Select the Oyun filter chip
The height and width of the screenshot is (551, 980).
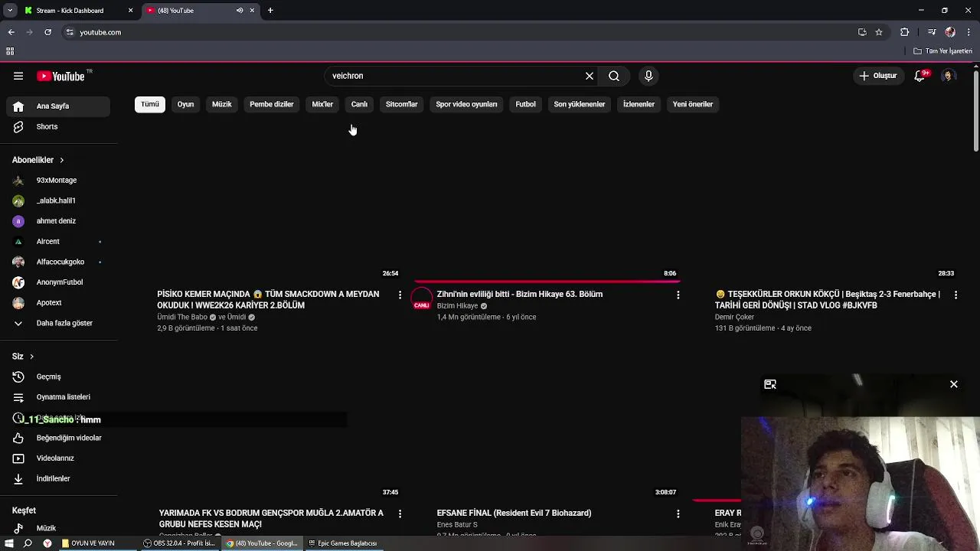point(186,104)
